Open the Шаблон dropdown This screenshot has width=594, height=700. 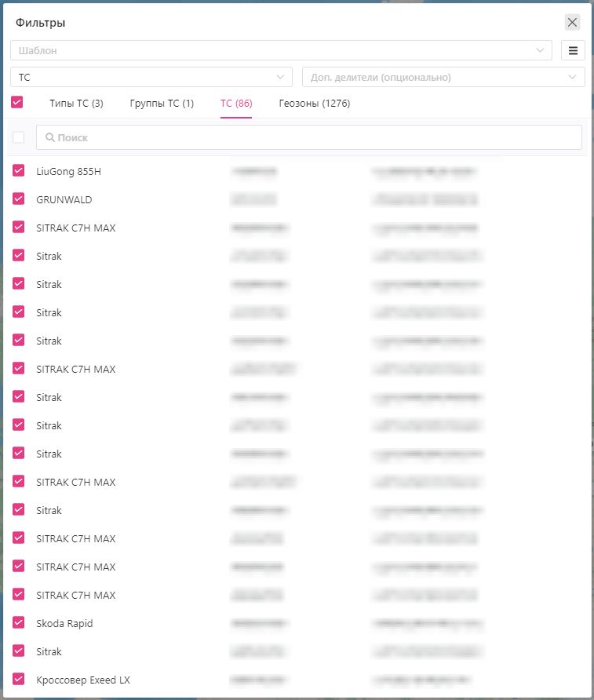coord(281,50)
